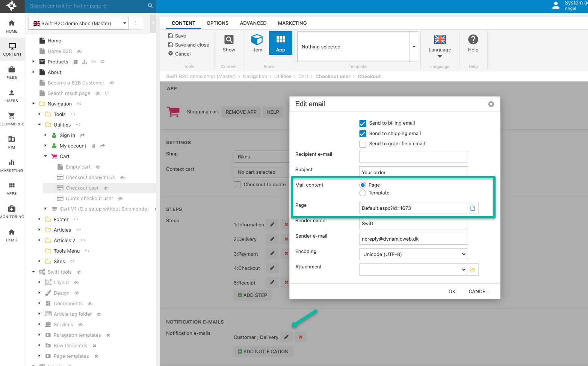Click the ADD STEP button
The image size is (588, 366).
(x=252, y=295)
